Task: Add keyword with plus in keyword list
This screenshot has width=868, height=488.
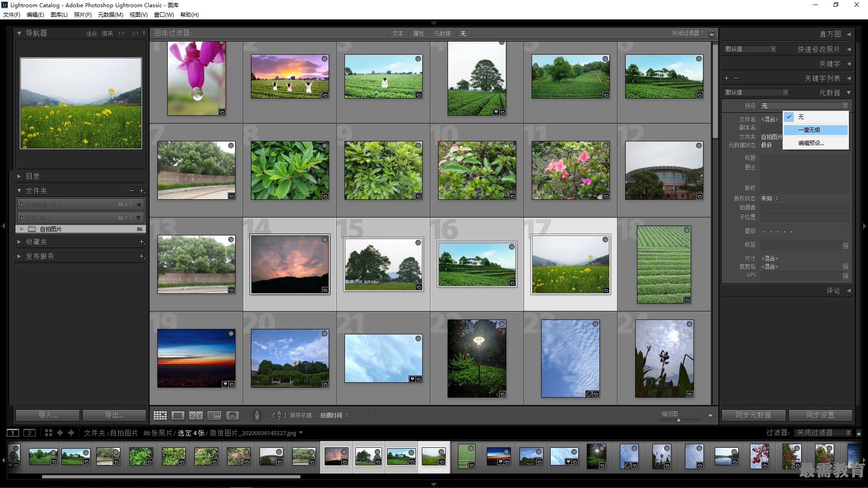Action: click(726, 78)
